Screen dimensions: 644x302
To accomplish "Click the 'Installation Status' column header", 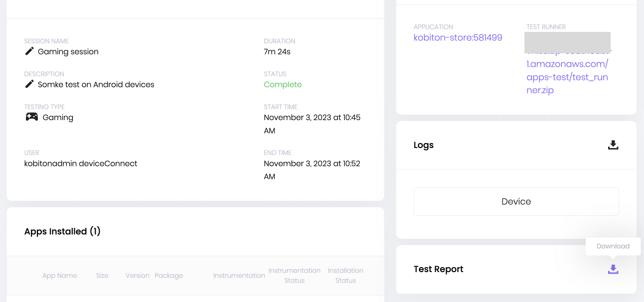I will click(x=346, y=276).
